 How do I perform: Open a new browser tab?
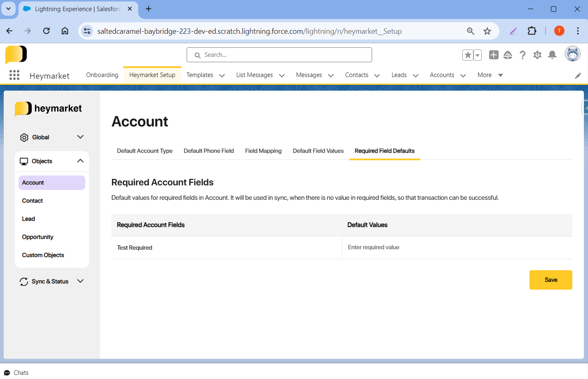coord(149,9)
